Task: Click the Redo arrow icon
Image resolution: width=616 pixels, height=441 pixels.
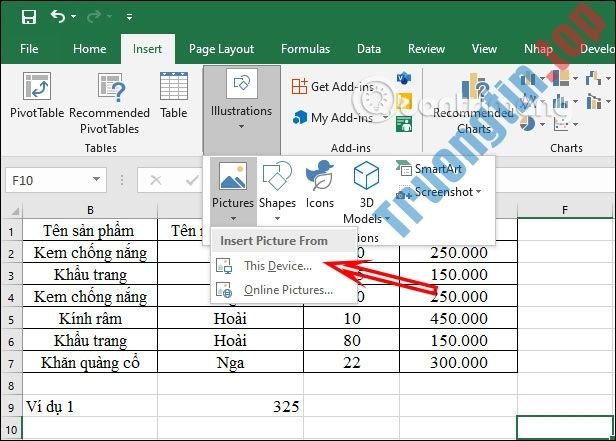Action: 94,16
